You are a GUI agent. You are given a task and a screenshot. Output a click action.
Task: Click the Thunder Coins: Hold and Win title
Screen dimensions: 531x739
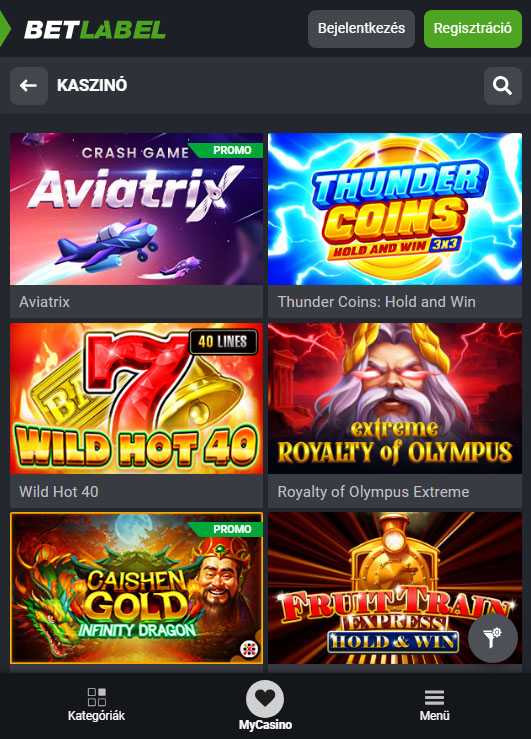(376, 302)
